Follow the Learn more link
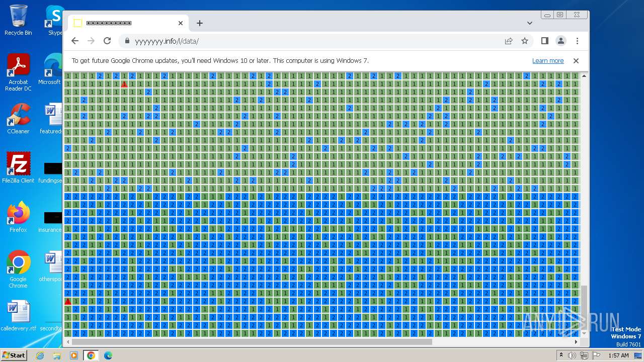Screen dimensions: 644x362 (548, 61)
